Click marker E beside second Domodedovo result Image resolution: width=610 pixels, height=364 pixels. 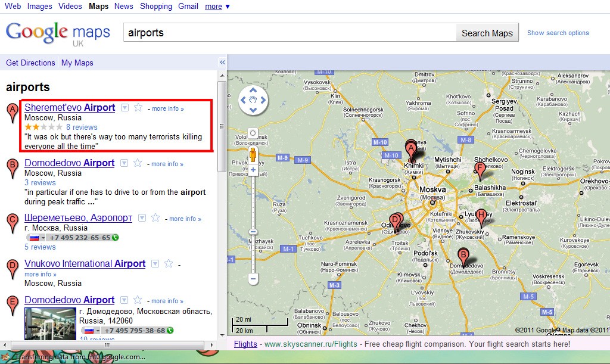(x=13, y=306)
